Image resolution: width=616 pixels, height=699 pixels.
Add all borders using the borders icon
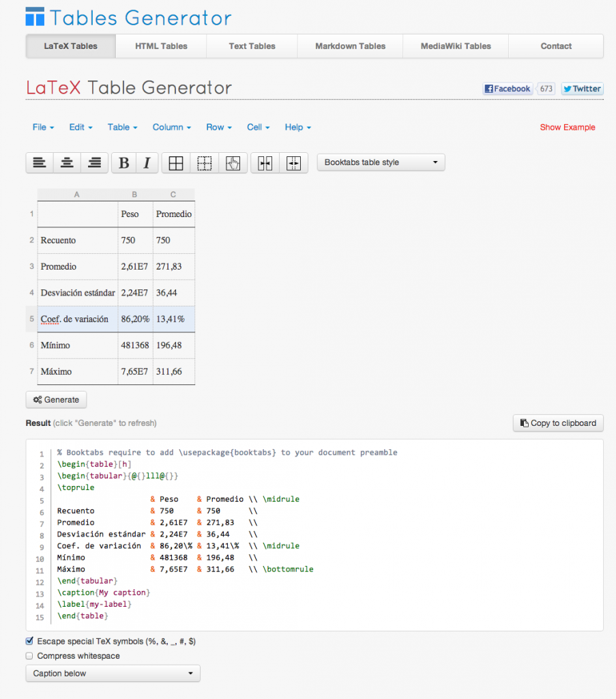pos(175,162)
